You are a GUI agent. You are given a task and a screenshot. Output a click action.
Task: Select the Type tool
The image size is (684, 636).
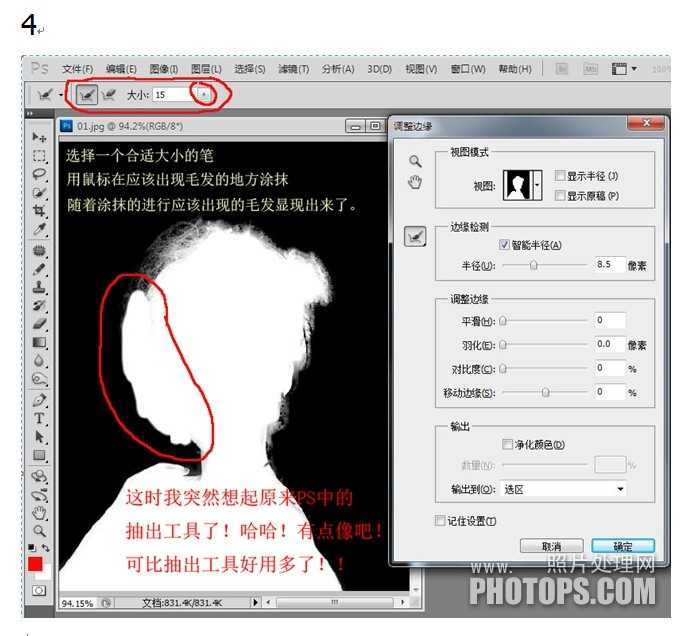click(39, 418)
